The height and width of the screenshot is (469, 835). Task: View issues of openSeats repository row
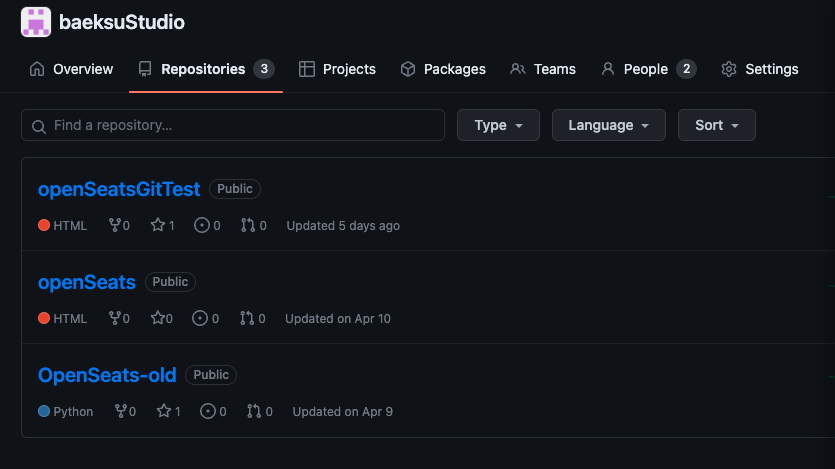pos(206,318)
